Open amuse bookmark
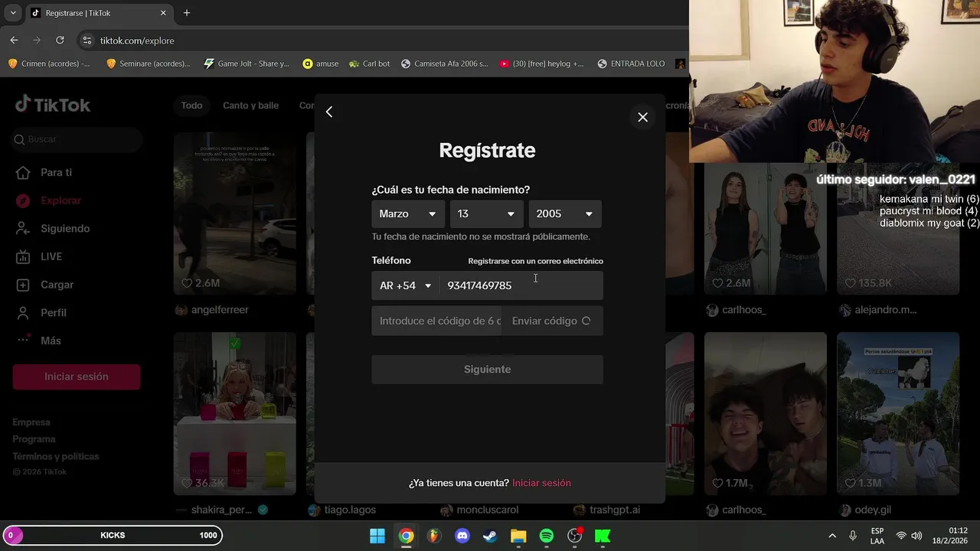 pyautogui.click(x=321, y=64)
